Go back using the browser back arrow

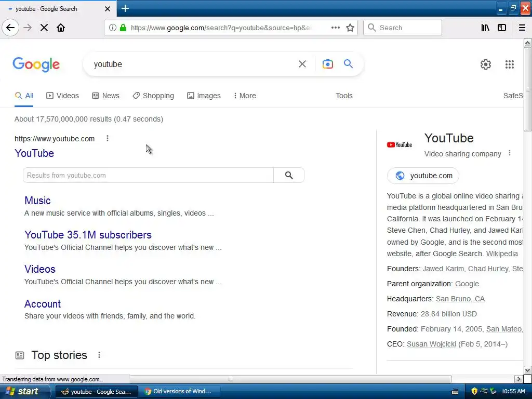[x=10, y=28]
